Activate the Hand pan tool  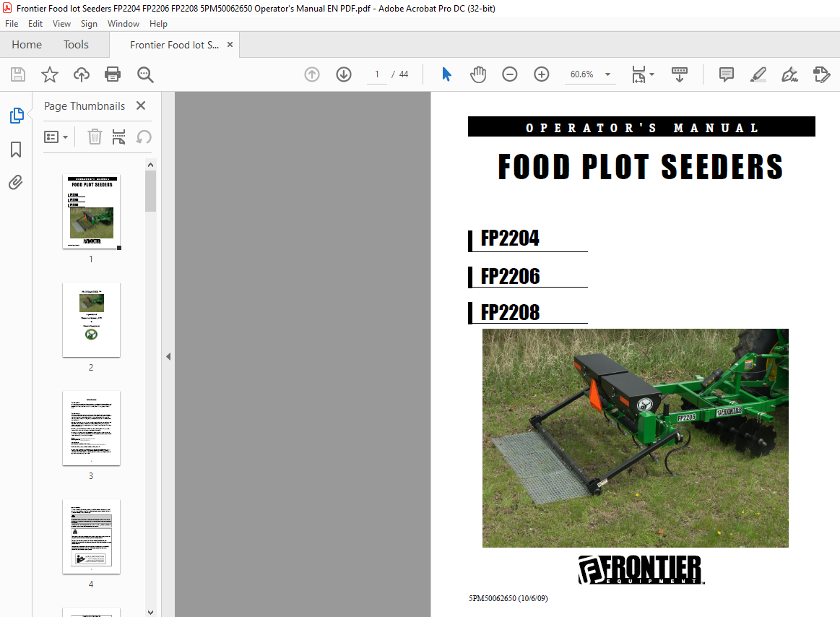point(478,74)
